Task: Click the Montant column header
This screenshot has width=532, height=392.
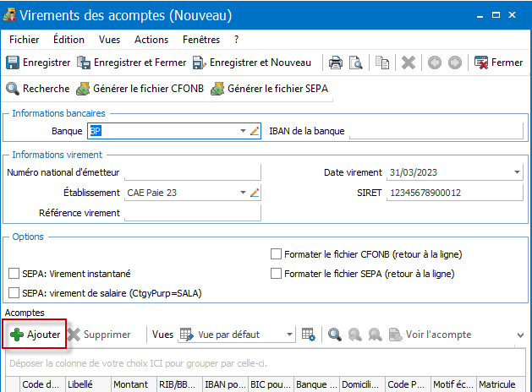Action: (134, 384)
